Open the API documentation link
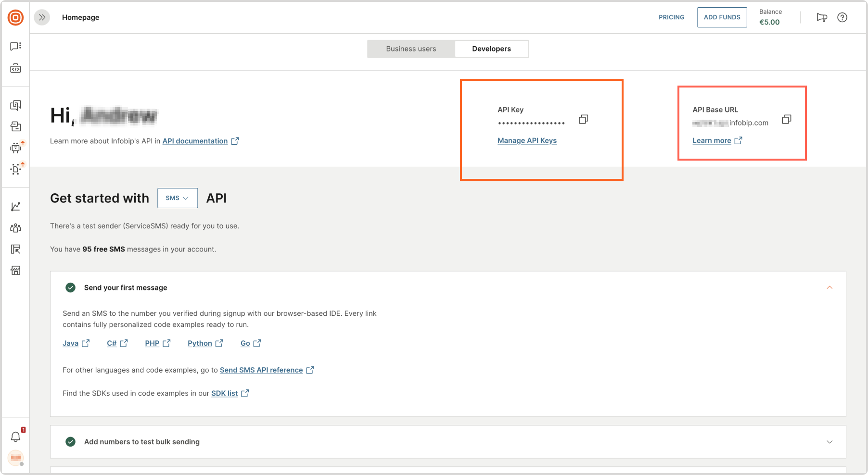 (195, 141)
